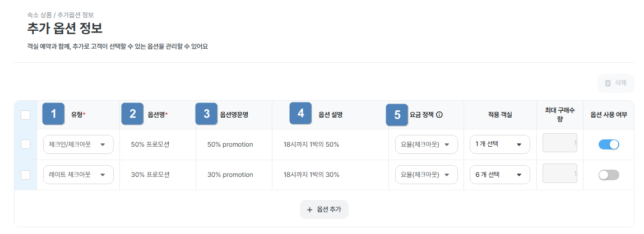The width and height of the screenshot is (644, 234).
Task: Click the trash icon on 삭제 button
Action: (608, 83)
